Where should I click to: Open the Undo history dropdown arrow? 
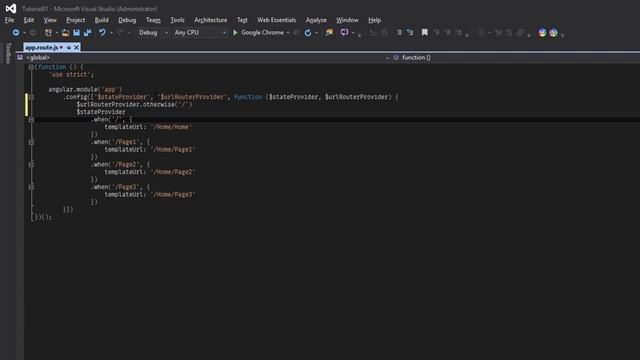click(x=111, y=33)
